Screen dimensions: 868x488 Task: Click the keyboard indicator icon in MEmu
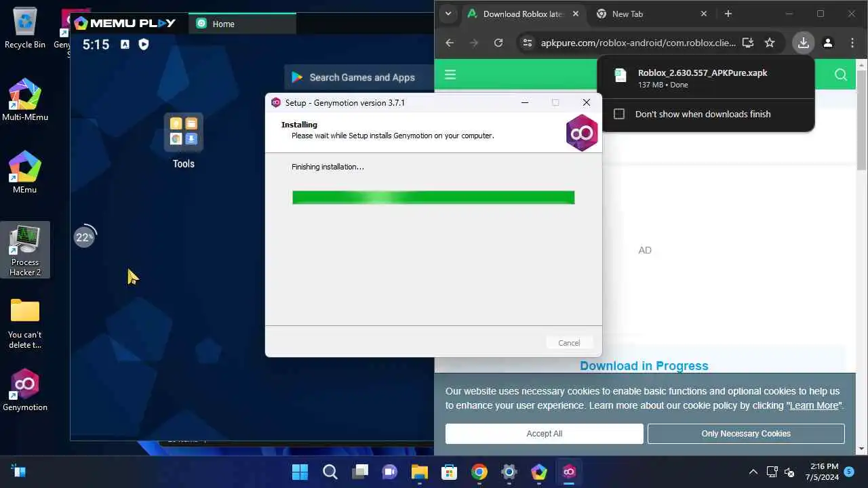125,44
